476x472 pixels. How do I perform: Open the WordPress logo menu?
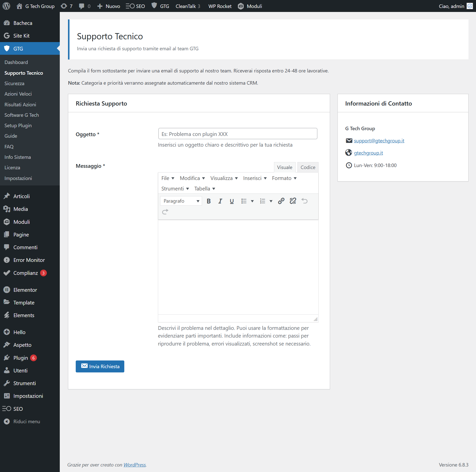6,6
